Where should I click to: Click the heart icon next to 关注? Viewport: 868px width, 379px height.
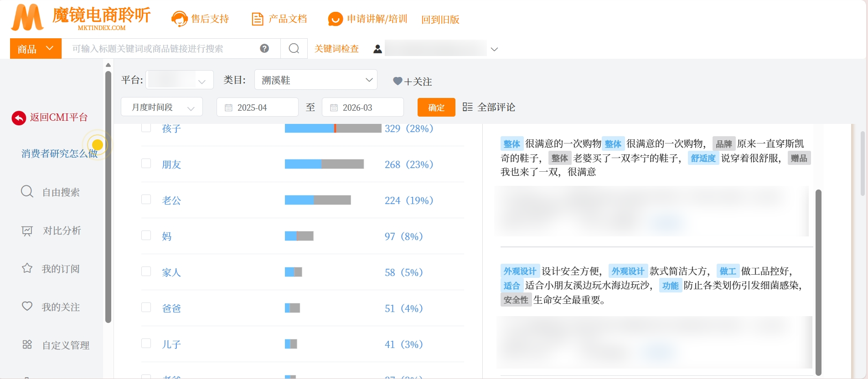pos(398,81)
